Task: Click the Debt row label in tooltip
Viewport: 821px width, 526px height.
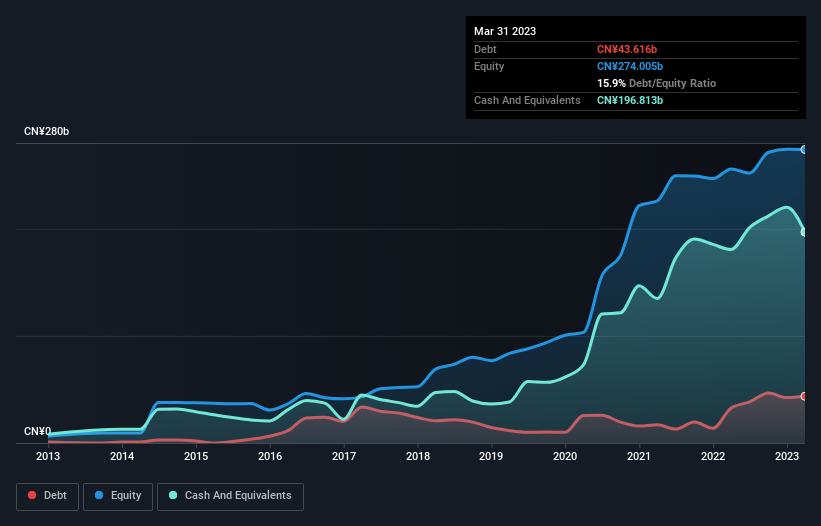Action: pyautogui.click(x=485, y=49)
